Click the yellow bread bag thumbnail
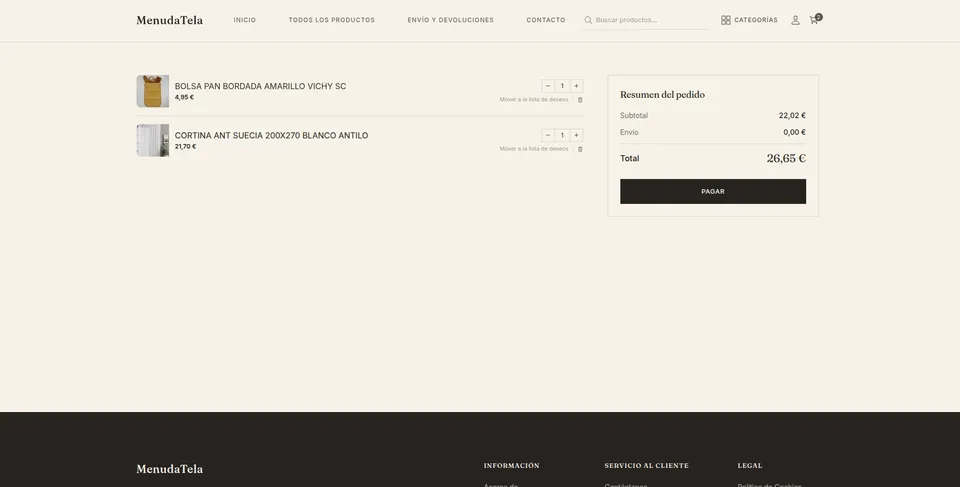960x487 pixels. (x=152, y=91)
